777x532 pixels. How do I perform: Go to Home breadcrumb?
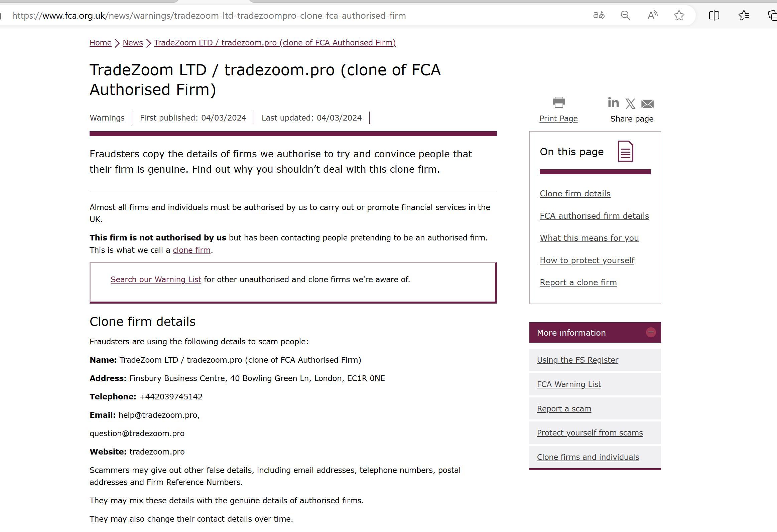click(100, 43)
